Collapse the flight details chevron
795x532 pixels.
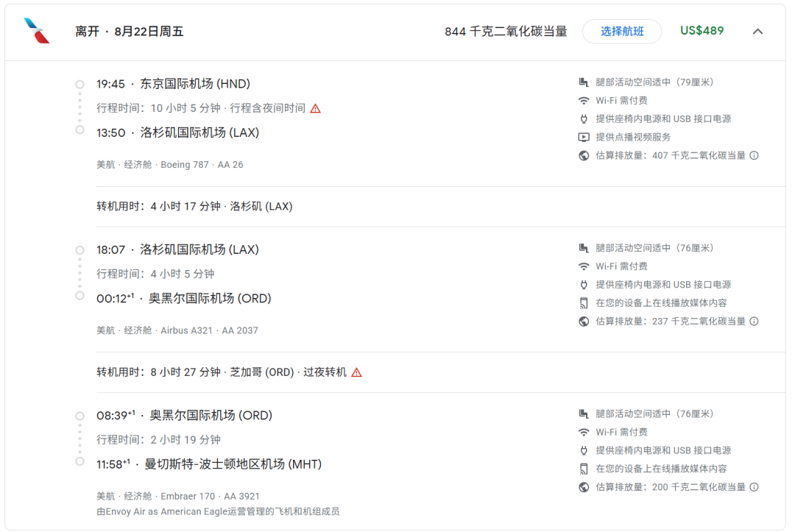(757, 32)
